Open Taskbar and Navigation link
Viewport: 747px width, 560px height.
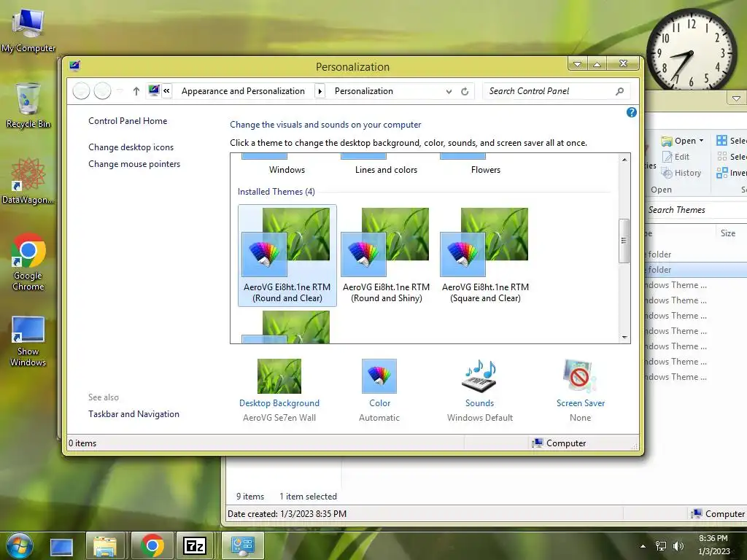134,414
